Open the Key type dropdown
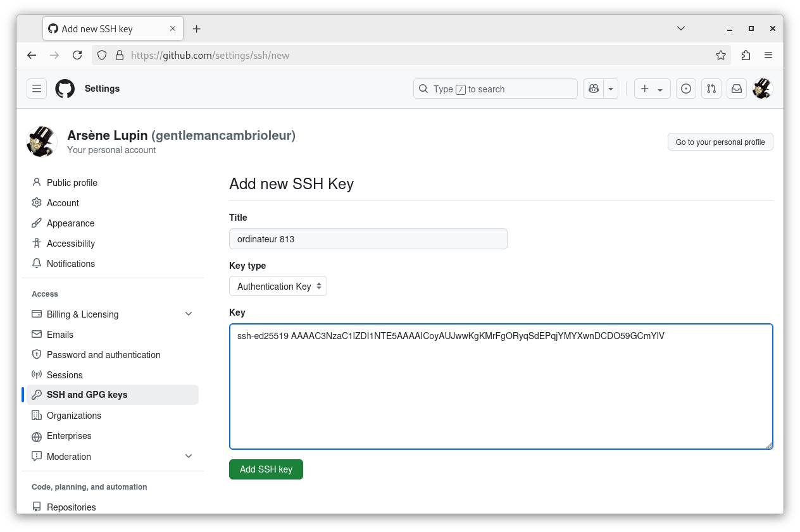The height and width of the screenshot is (532, 800). click(x=278, y=287)
